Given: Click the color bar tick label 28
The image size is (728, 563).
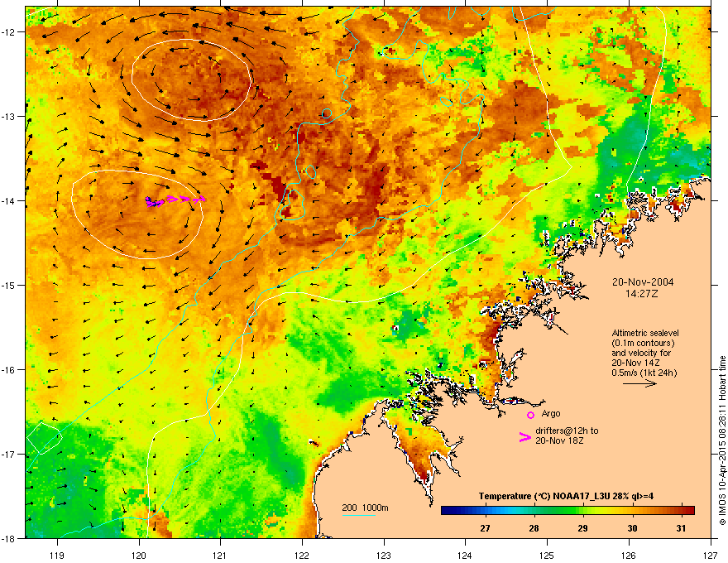Looking at the screenshot, I should [534, 528].
